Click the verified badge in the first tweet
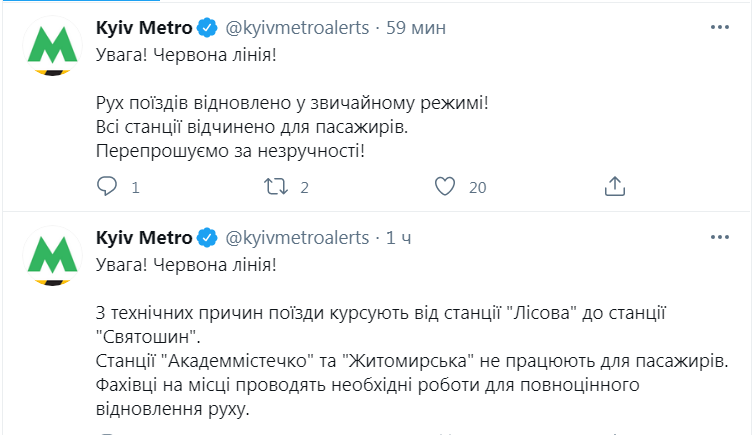 (x=207, y=27)
